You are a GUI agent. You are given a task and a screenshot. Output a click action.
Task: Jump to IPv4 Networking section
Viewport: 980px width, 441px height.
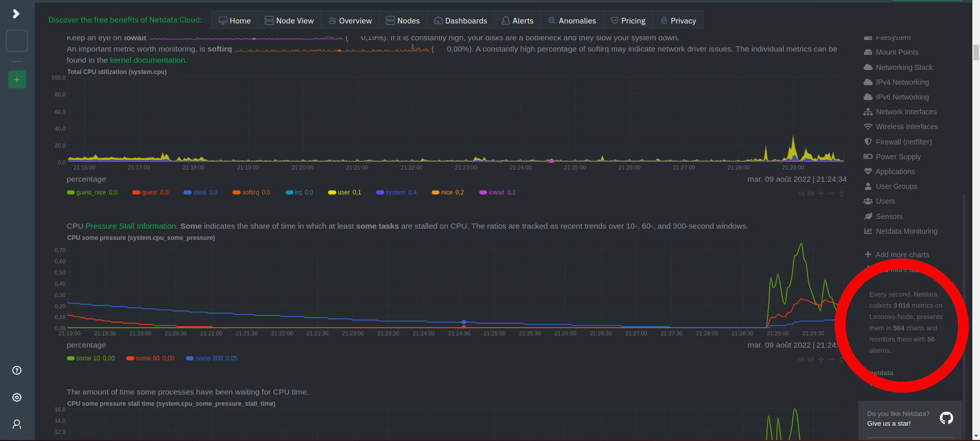pyautogui.click(x=903, y=82)
